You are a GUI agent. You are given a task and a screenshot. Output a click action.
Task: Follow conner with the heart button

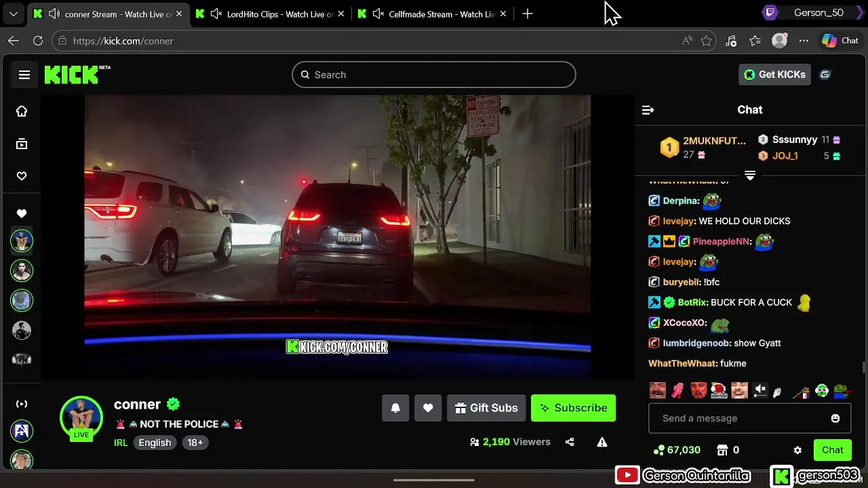tap(428, 408)
